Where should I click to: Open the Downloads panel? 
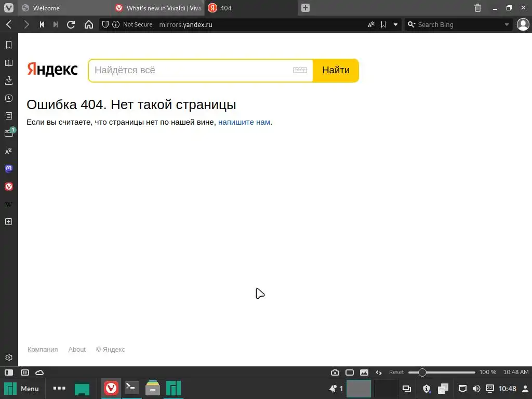tap(9, 81)
